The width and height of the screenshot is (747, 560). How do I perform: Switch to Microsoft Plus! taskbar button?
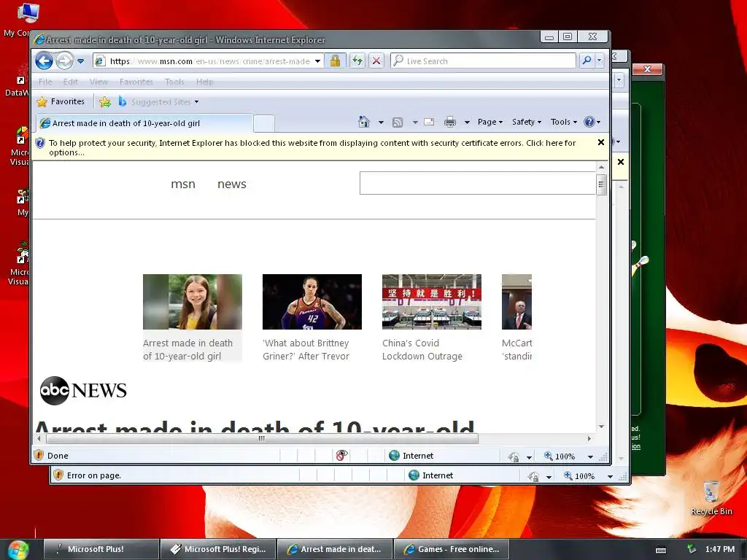pos(101,549)
